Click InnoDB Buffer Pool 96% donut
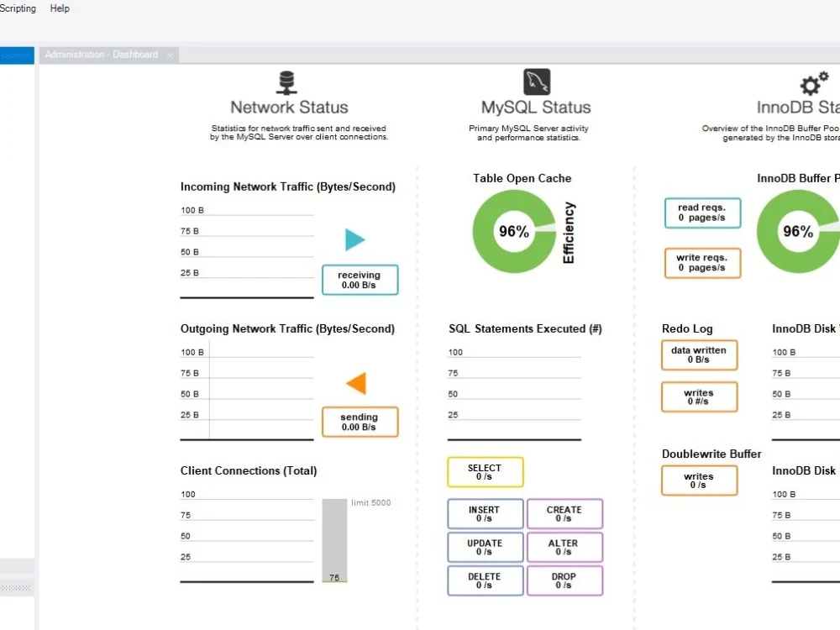840x630 pixels. (798, 232)
